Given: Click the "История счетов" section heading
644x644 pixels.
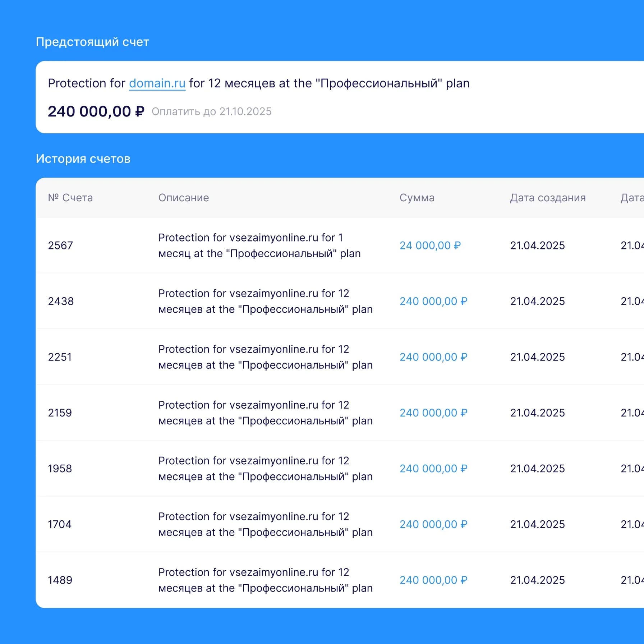Looking at the screenshot, I should pos(83,159).
